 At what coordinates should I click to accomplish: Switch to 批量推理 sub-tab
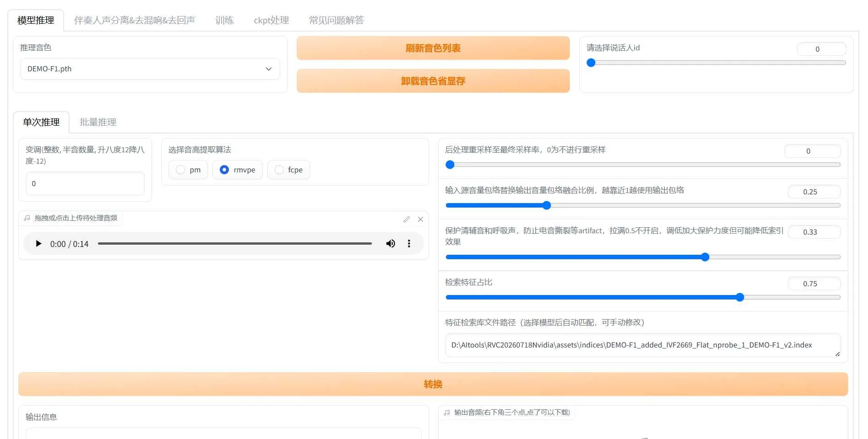click(98, 122)
